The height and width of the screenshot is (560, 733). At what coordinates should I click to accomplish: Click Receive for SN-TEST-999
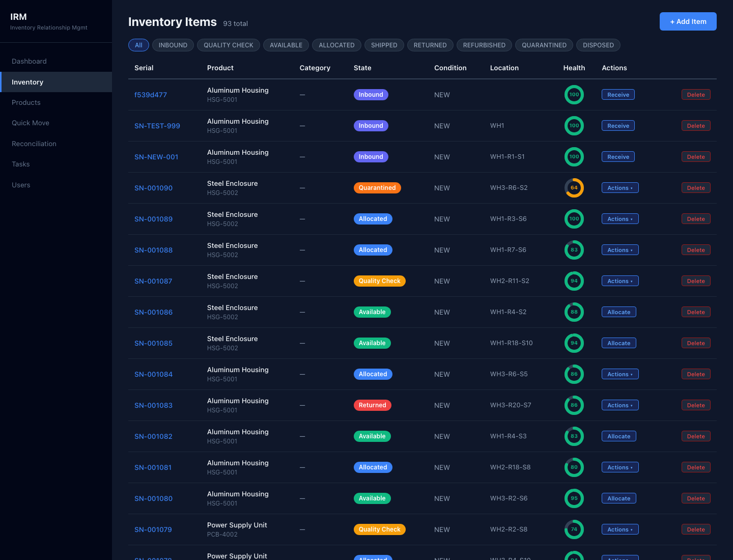[x=618, y=126]
